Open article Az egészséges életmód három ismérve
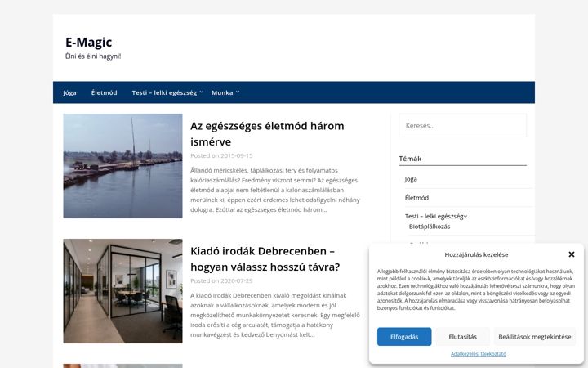Viewport: 588px width, 368px height. (267, 133)
